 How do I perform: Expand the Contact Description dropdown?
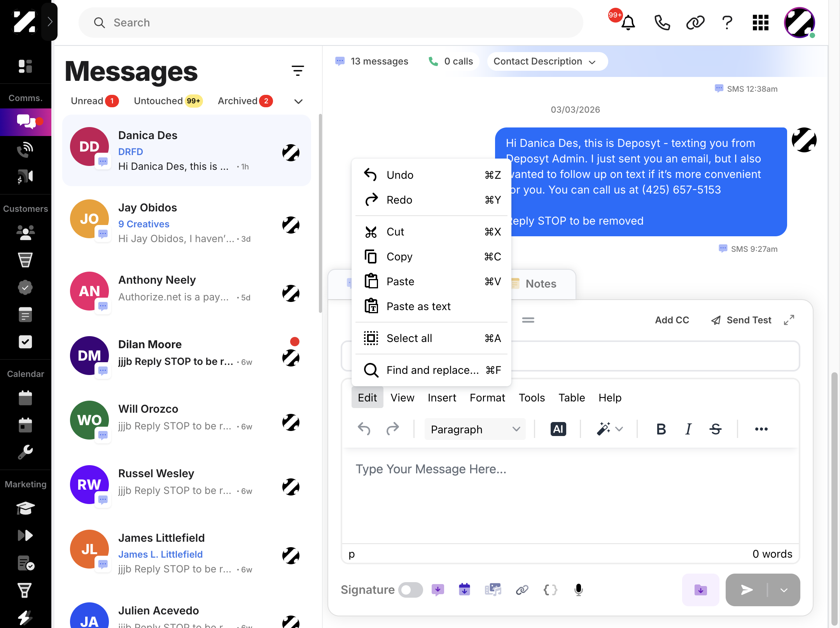coord(547,61)
